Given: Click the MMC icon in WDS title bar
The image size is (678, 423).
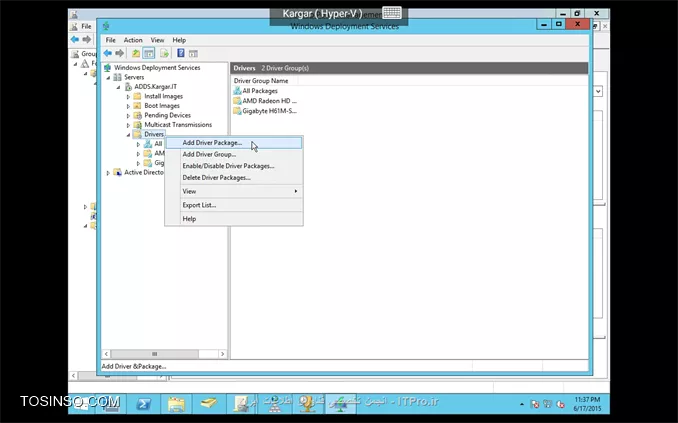Looking at the screenshot, I should point(106,26).
